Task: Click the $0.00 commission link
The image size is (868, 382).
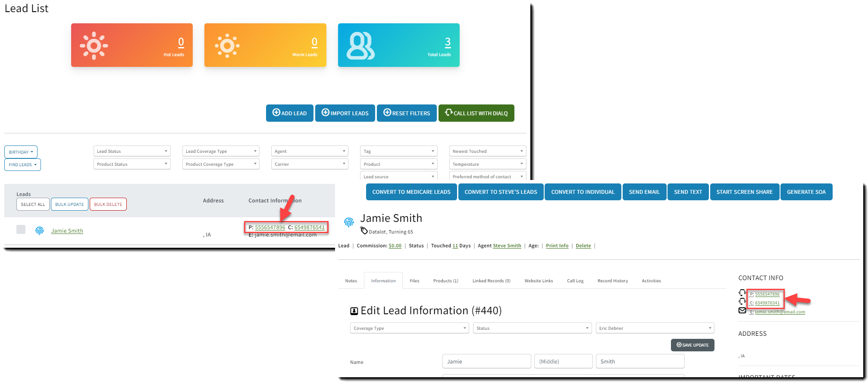Action: 395,246
